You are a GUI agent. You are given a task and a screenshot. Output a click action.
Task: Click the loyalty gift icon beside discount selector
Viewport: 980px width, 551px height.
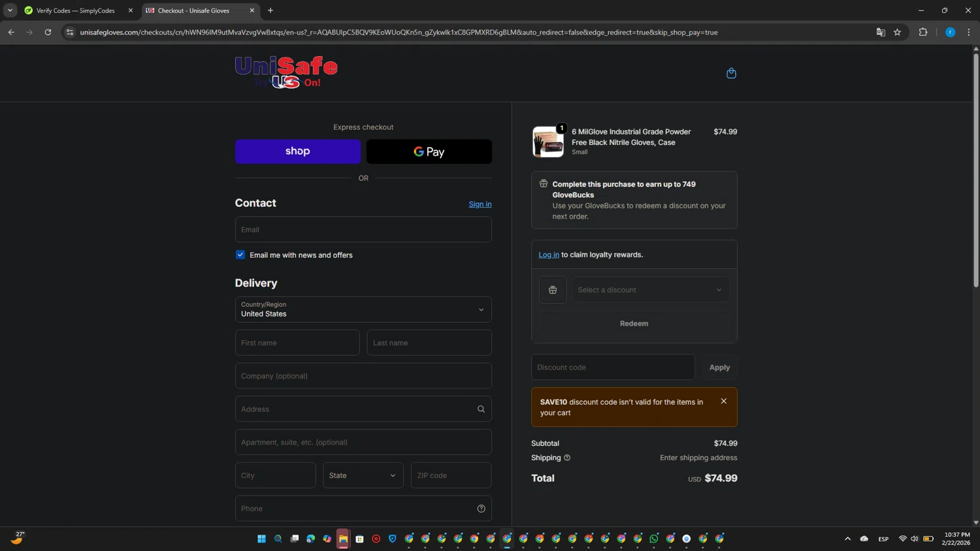(553, 290)
